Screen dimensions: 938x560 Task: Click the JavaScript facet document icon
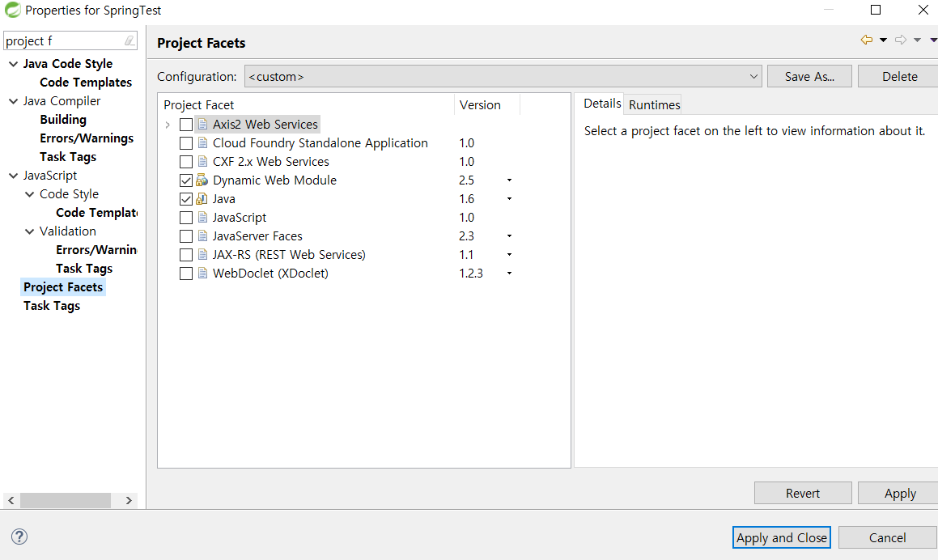pos(203,217)
